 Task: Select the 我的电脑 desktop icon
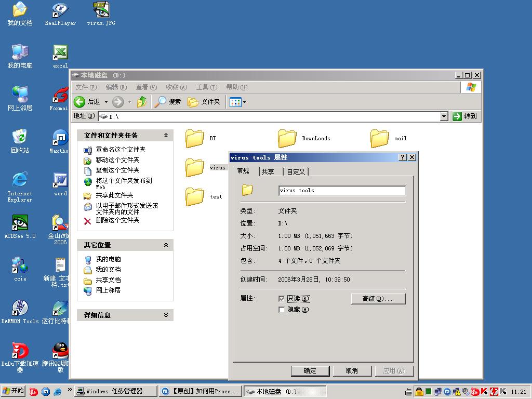(x=20, y=56)
